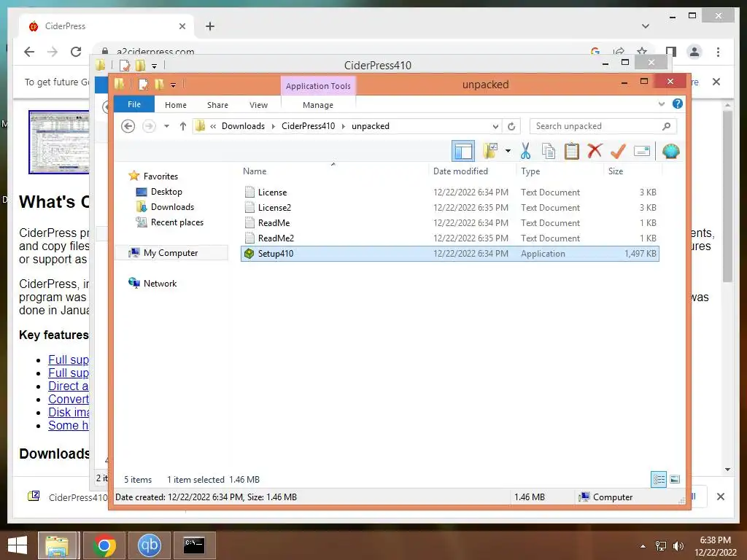This screenshot has height=560, width=747.
Task: Click the red X Delete toolbar icon
Action: pyautogui.click(x=595, y=151)
